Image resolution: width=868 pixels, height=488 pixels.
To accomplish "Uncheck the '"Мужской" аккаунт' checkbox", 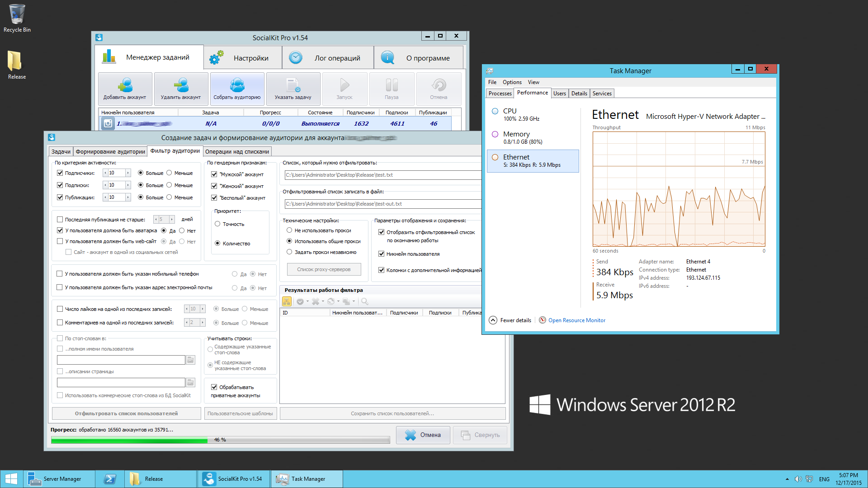I will 214,174.
